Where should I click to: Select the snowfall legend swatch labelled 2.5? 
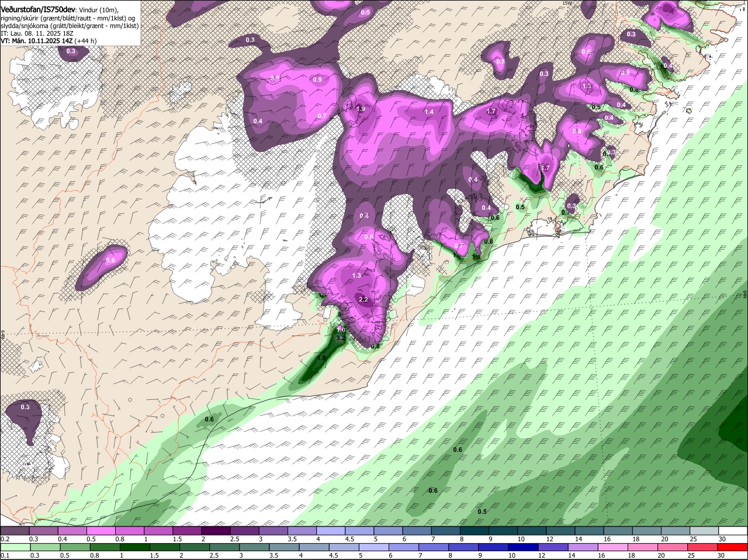point(244,530)
